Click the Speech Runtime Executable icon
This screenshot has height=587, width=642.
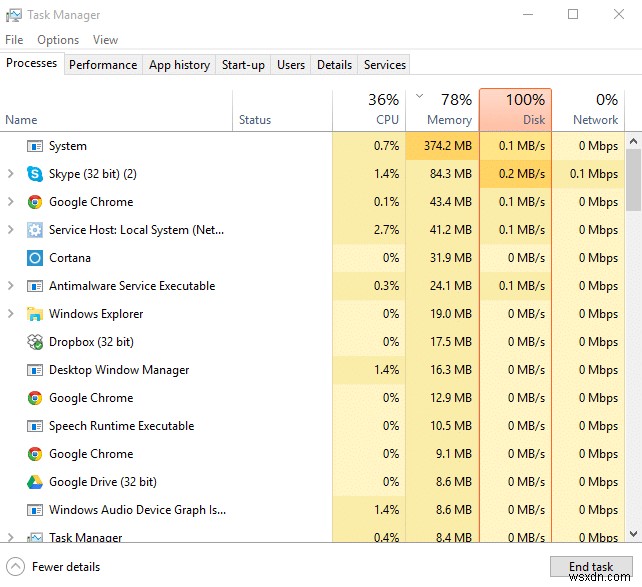pos(35,426)
